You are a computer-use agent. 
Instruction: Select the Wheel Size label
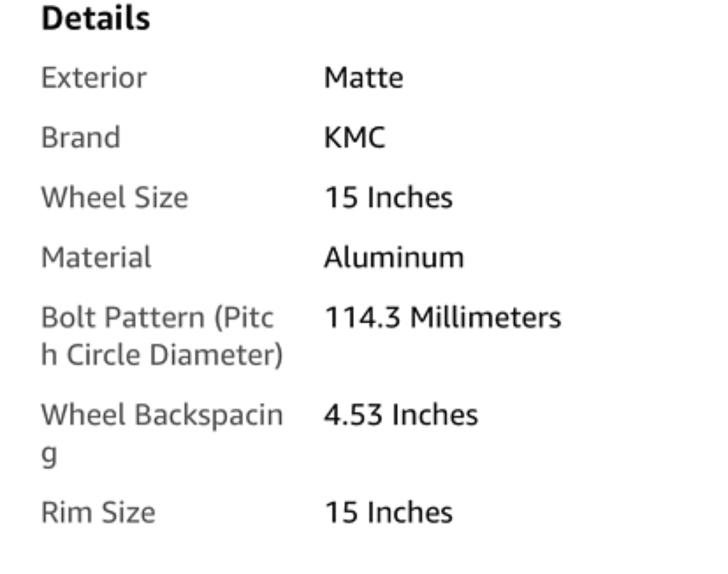coord(115,197)
